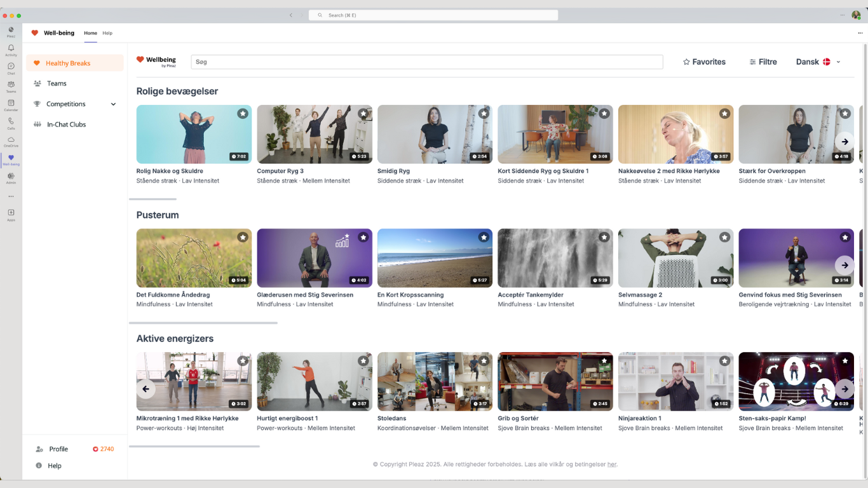Open Apps in the Teams sidebar
The height and width of the screenshot is (488, 868).
click(11, 215)
